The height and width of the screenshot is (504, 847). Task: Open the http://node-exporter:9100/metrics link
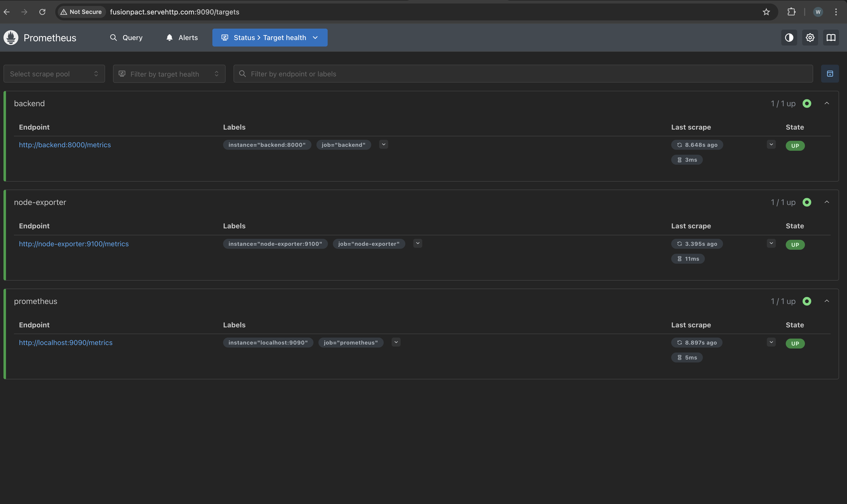coord(74,244)
